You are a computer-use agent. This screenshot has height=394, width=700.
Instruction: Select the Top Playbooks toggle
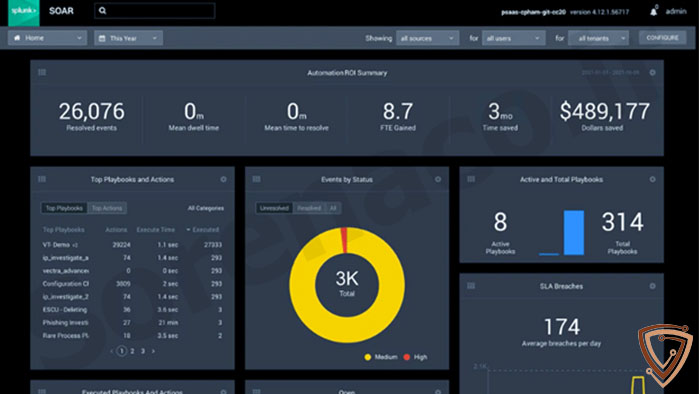tap(64, 208)
